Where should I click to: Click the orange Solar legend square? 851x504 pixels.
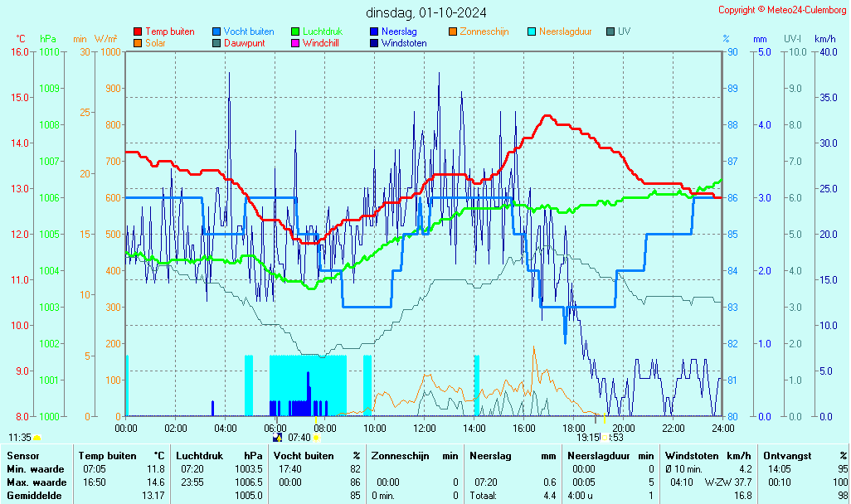pyautogui.click(x=138, y=43)
